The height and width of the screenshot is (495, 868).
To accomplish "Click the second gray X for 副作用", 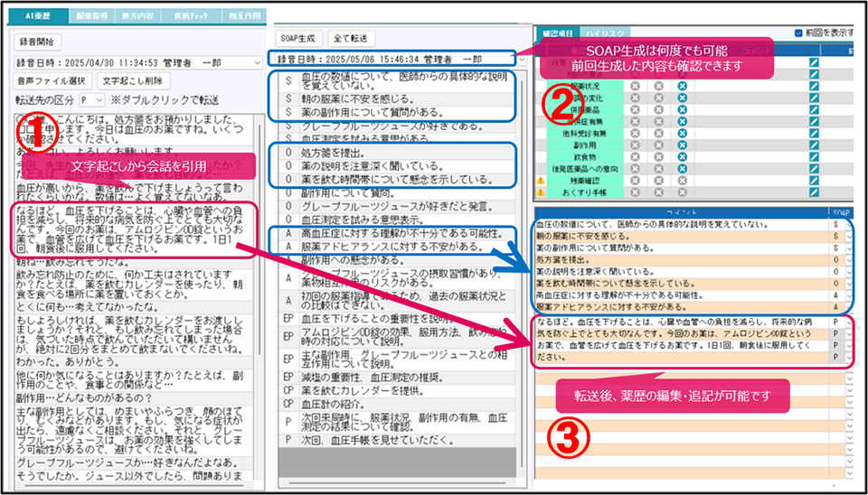I will coord(659,144).
